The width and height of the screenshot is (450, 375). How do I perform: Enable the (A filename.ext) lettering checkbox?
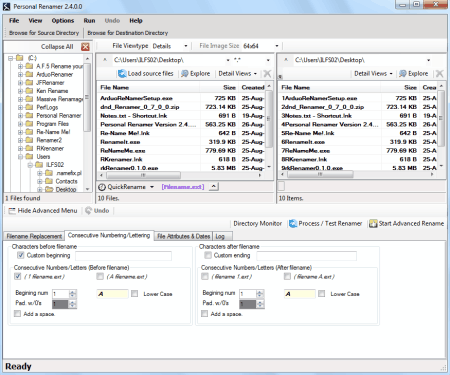click(x=100, y=276)
